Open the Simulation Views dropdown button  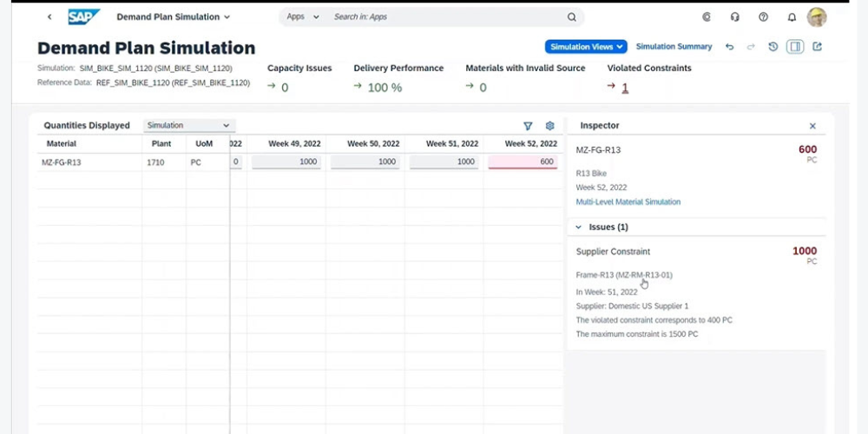pos(586,47)
